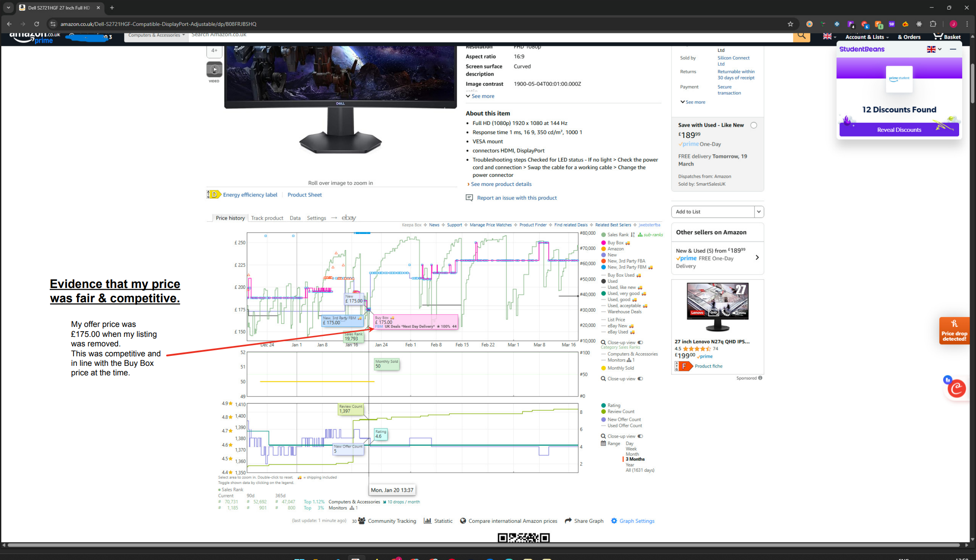Open the Add to List dropdown arrow
976x560 pixels.
click(x=758, y=212)
